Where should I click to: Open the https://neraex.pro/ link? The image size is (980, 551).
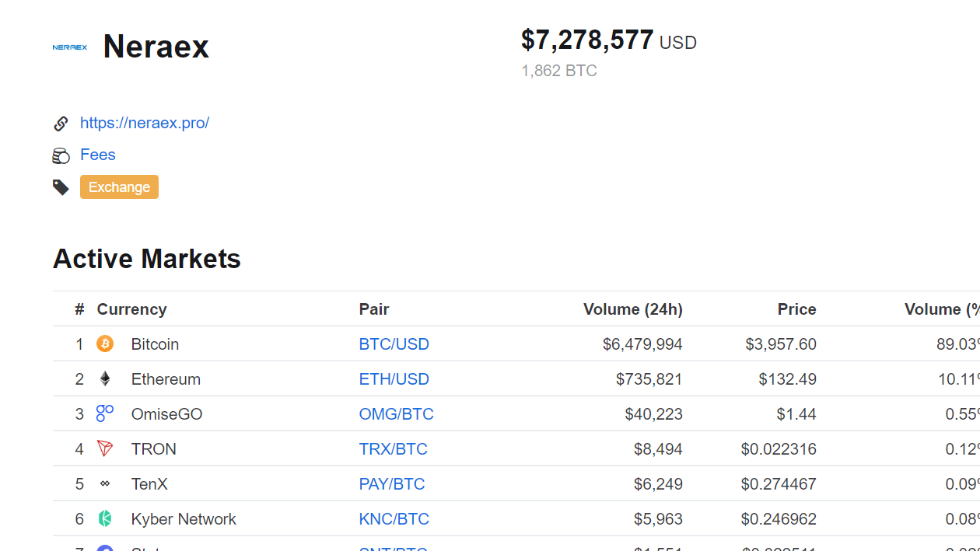pyautogui.click(x=145, y=123)
